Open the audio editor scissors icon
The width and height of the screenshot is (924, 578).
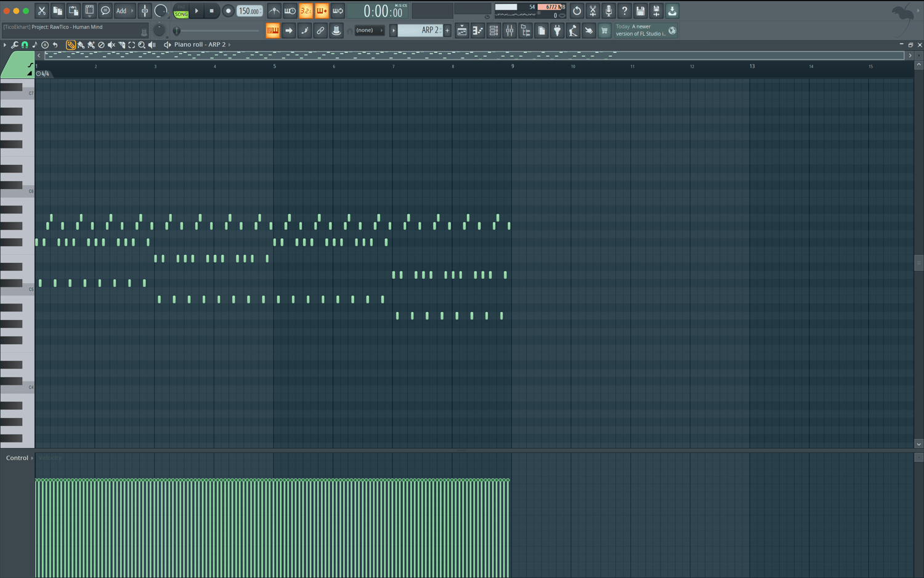click(593, 11)
